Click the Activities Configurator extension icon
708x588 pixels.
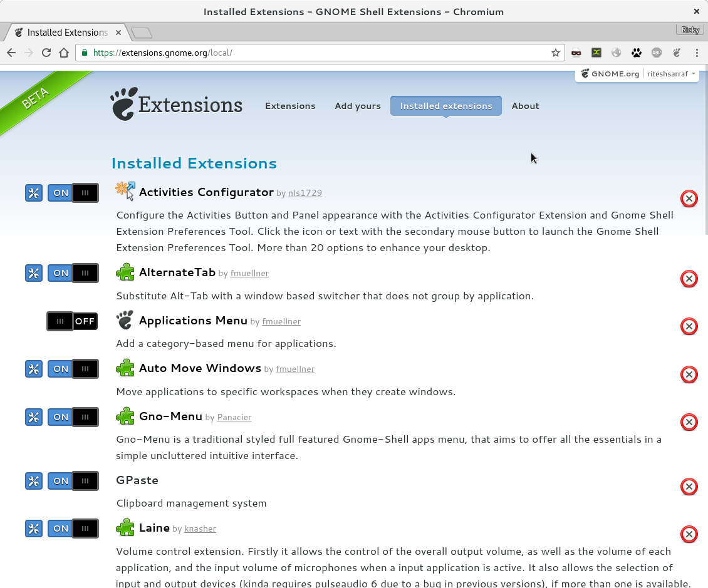pos(125,191)
